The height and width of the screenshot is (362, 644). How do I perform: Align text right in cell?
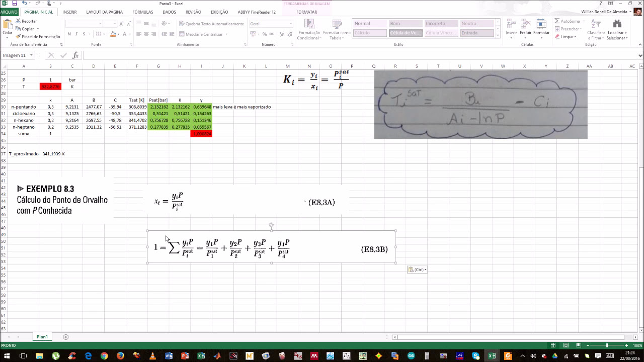(x=153, y=34)
